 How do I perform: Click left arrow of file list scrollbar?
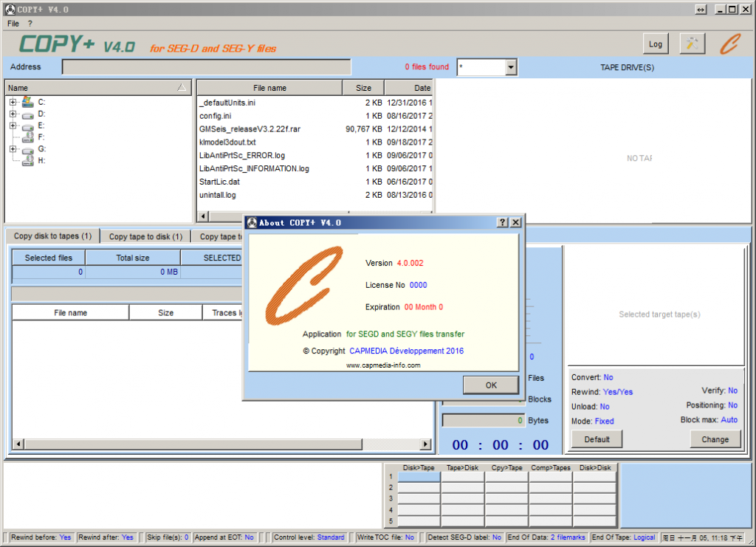click(203, 216)
